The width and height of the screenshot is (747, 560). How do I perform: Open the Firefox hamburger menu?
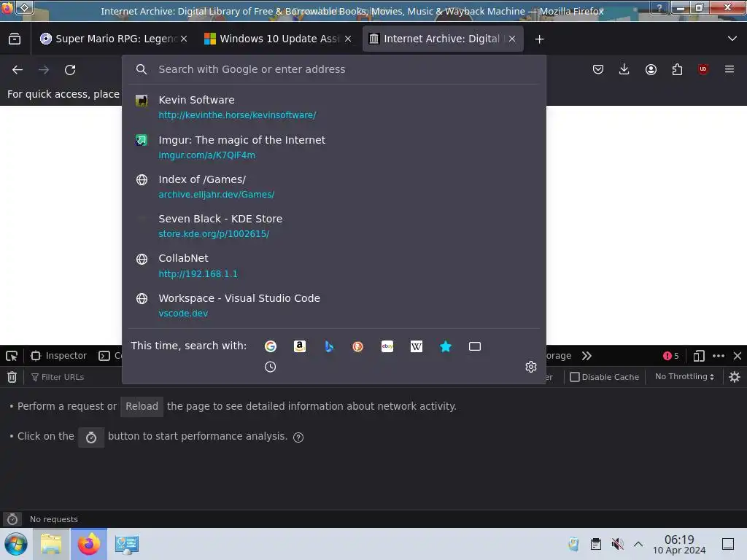(x=729, y=69)
